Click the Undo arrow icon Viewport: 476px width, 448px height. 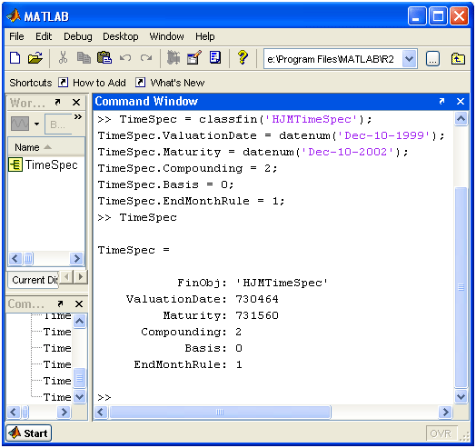click(125, 58)
